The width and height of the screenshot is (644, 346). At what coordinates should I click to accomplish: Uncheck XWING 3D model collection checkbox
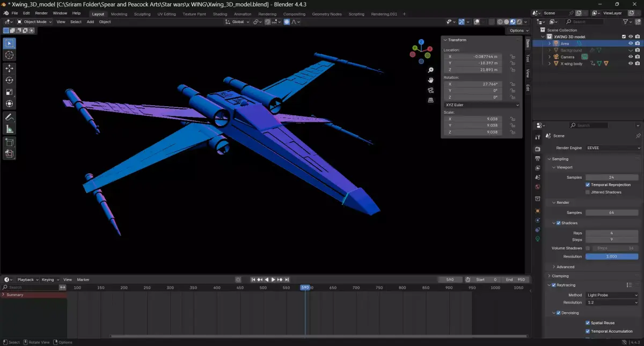tap(624, 36)
